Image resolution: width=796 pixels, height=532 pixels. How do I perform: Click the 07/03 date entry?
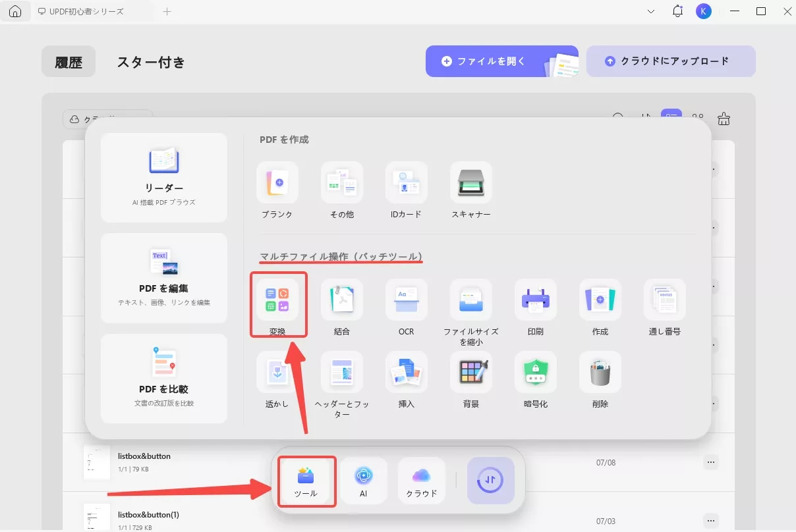(x=606, y=521)
